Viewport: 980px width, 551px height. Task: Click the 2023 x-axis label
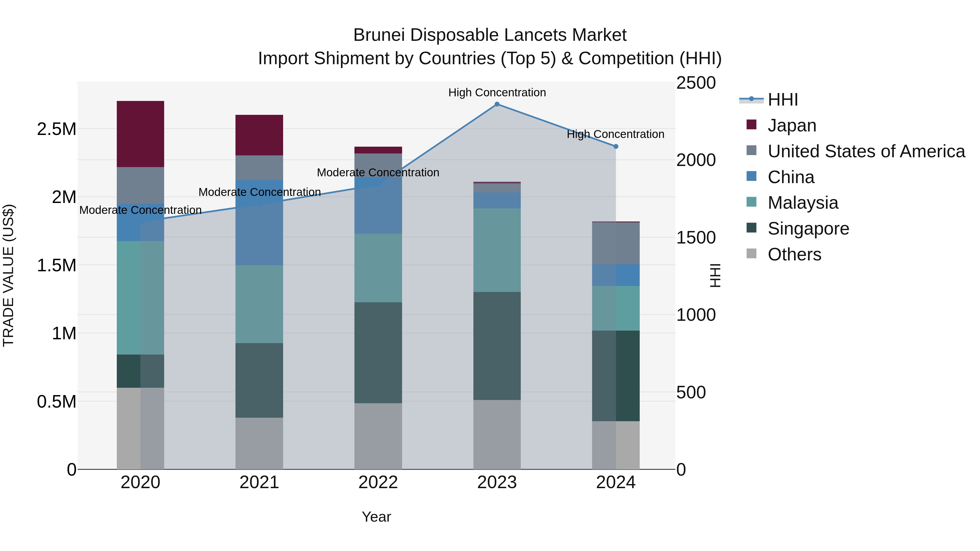tap(497, 482)
